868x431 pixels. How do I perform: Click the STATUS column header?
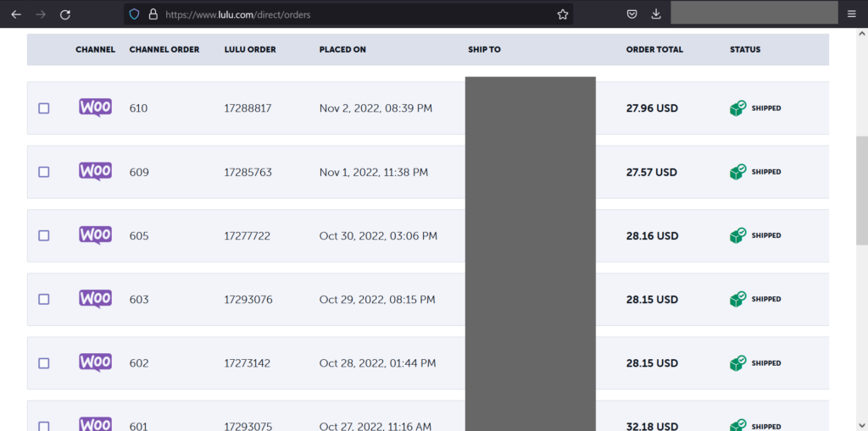[745, 49]
